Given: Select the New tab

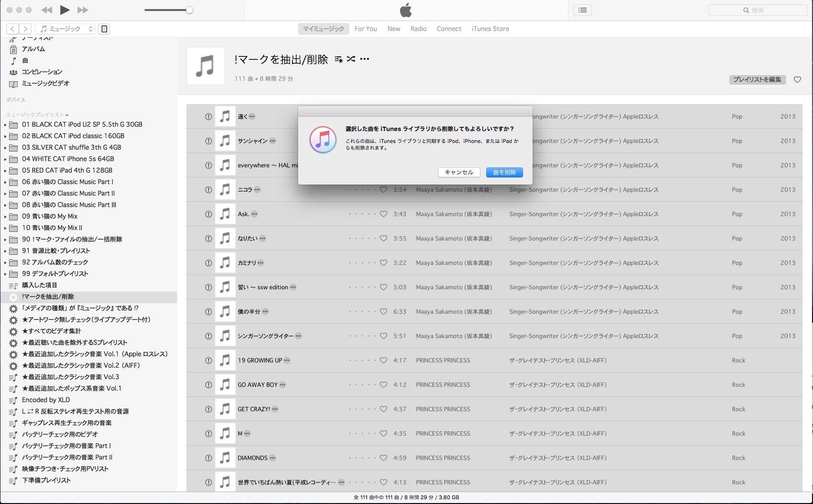Looking at the screenshot, I should click(x=394, y=29).
